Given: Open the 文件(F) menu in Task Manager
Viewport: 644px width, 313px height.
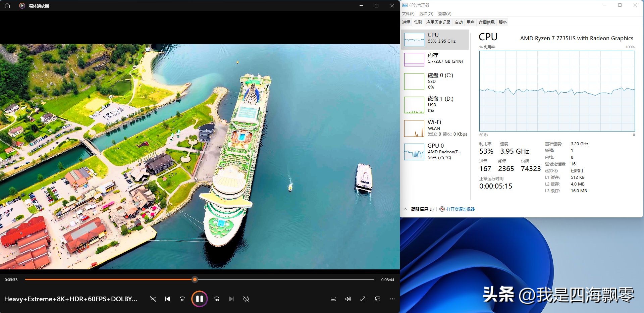Looking at the screenshot, I should point(408,14).
